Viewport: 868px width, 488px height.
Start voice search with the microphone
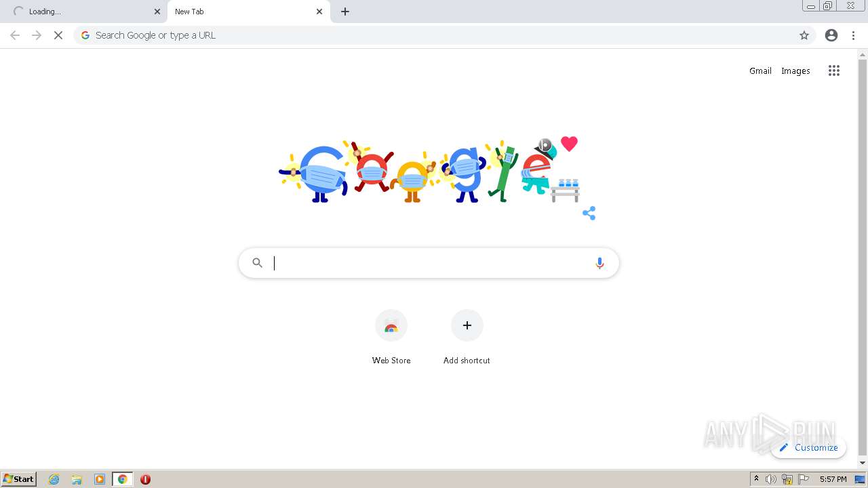coord(599,263)
